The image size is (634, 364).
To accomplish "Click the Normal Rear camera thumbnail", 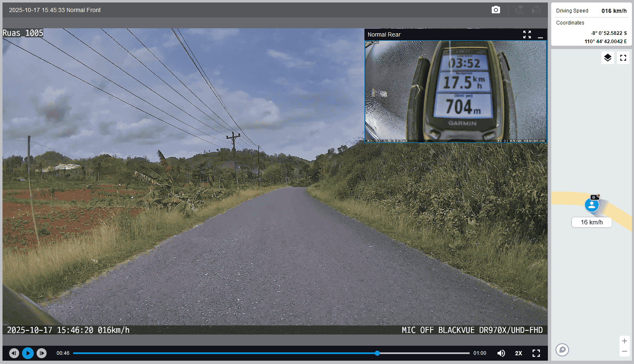I will [456, 91].
